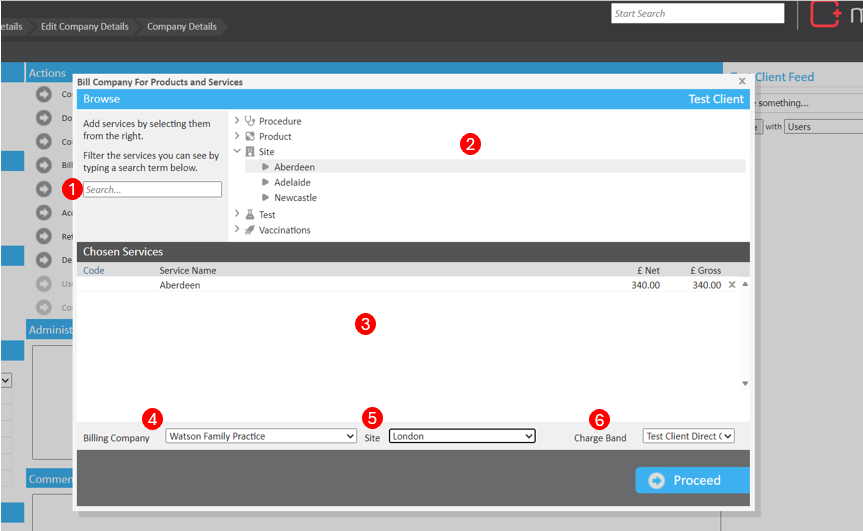Screen dimensions: 863x531
Task: Open the Billing Company dropdown
Action: click(x=261, y=436)
